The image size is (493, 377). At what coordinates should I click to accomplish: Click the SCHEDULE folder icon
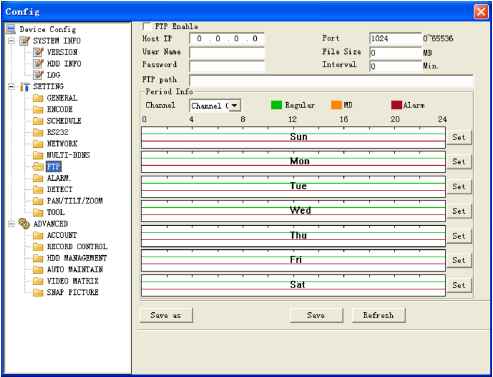click(x=38, y=121)
